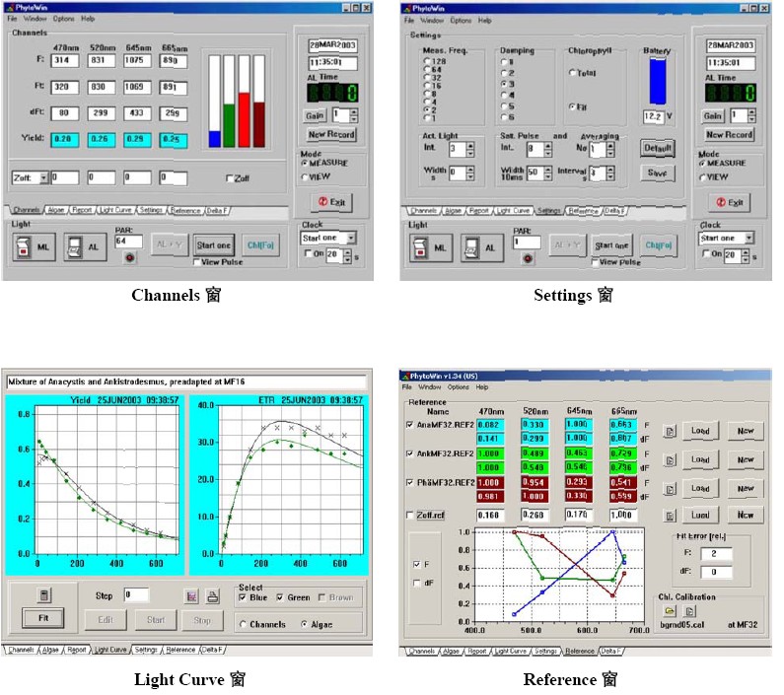Click red indicator below PAR in Channels window
784x695 pixels.
coord(129,258)
